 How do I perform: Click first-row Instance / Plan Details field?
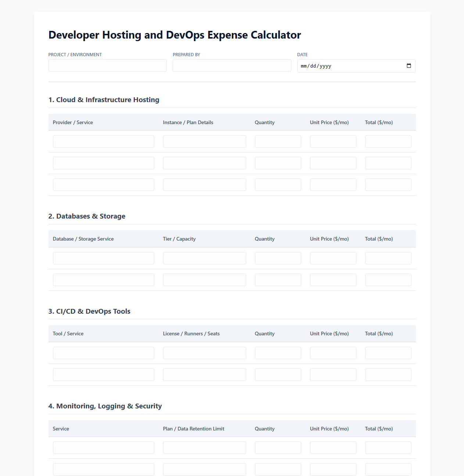(205, 141)
